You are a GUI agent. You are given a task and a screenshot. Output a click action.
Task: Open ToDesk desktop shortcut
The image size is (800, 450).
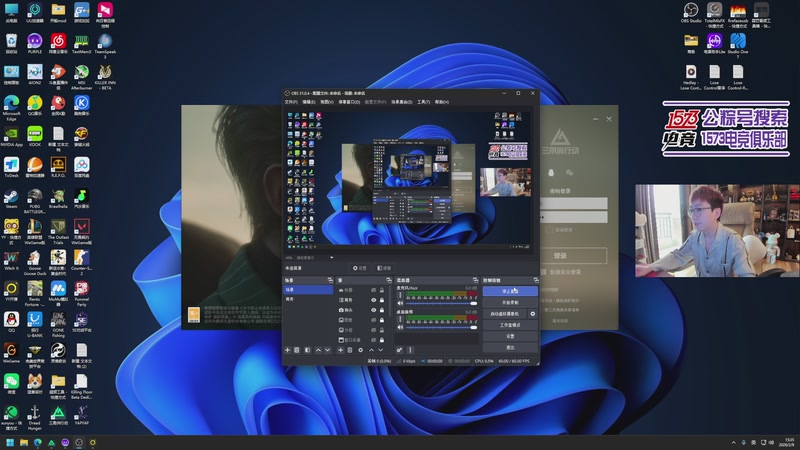coord(11,168)
